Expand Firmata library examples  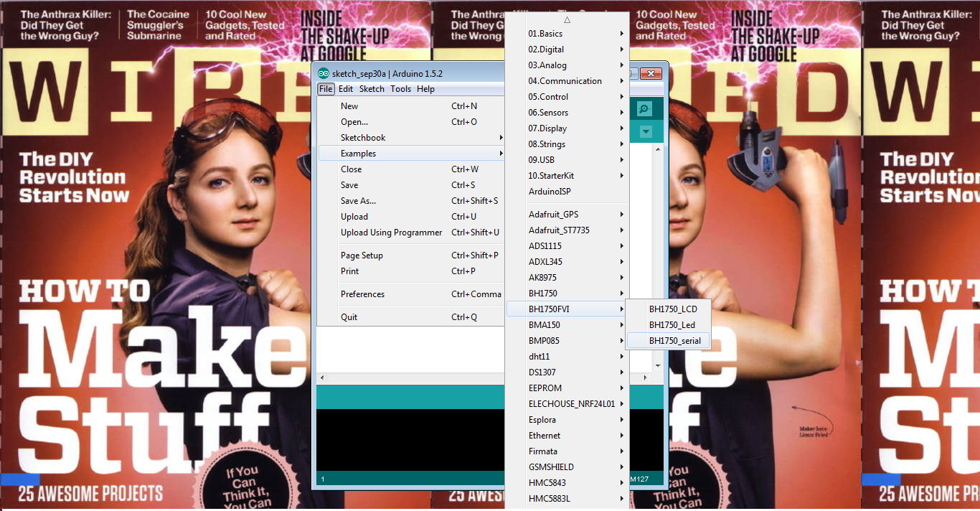pos(567,451)
